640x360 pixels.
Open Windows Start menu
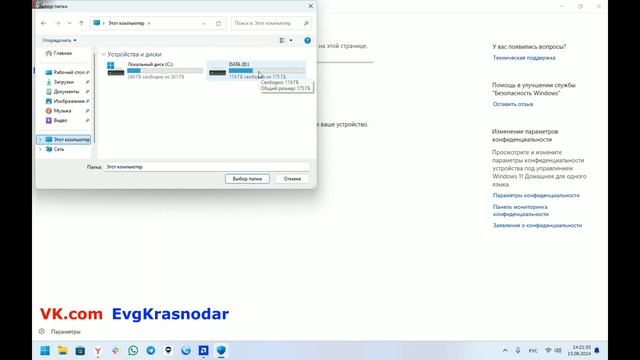click(x=45, y=351)
